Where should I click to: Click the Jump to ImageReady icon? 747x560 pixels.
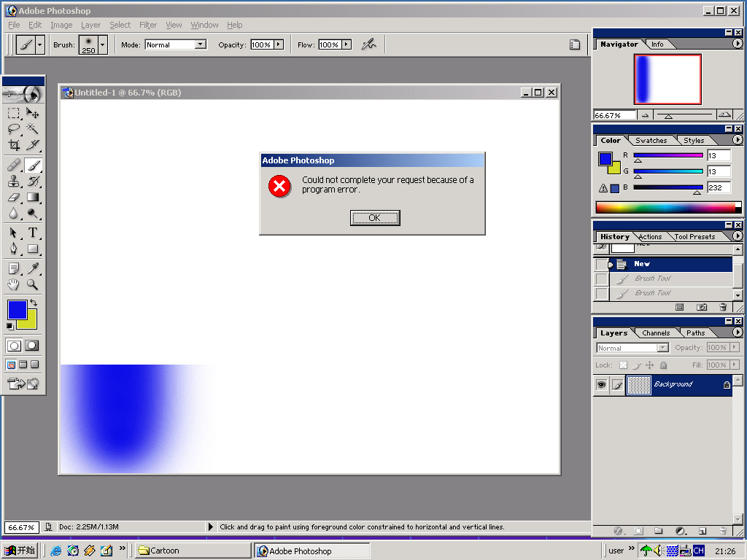pyautogui.click(x=23, y=384)
